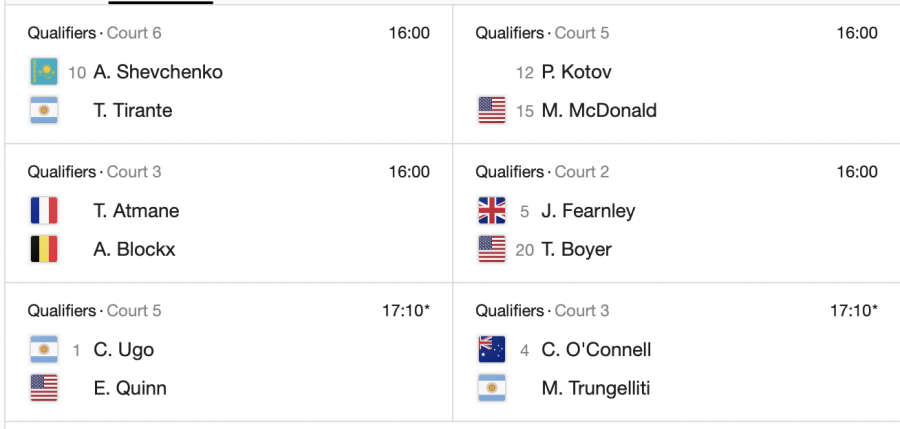Click Belgium flag beside A. Blockx
The width and height of the screenshot is (900, 429).
(44, 249)
